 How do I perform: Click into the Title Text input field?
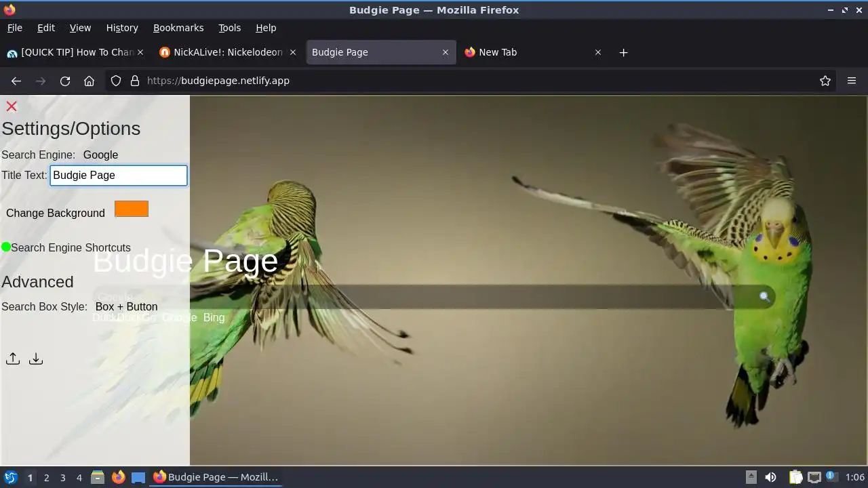[119, 175]
